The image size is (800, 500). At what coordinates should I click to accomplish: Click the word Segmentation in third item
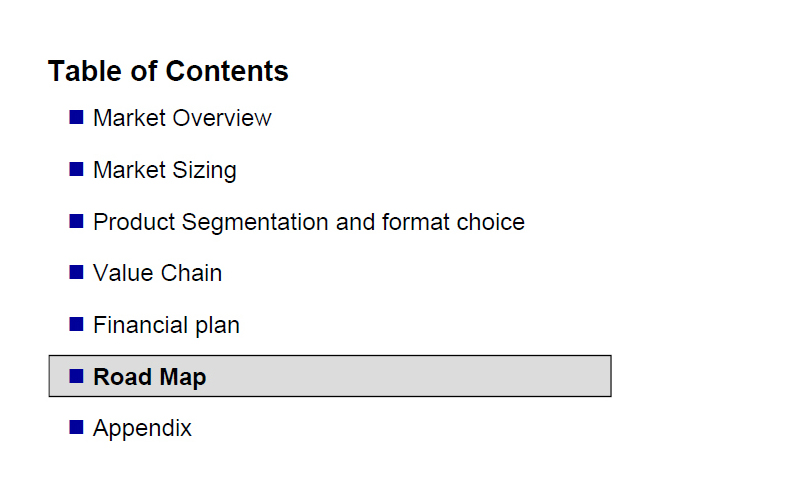point(255,222)
